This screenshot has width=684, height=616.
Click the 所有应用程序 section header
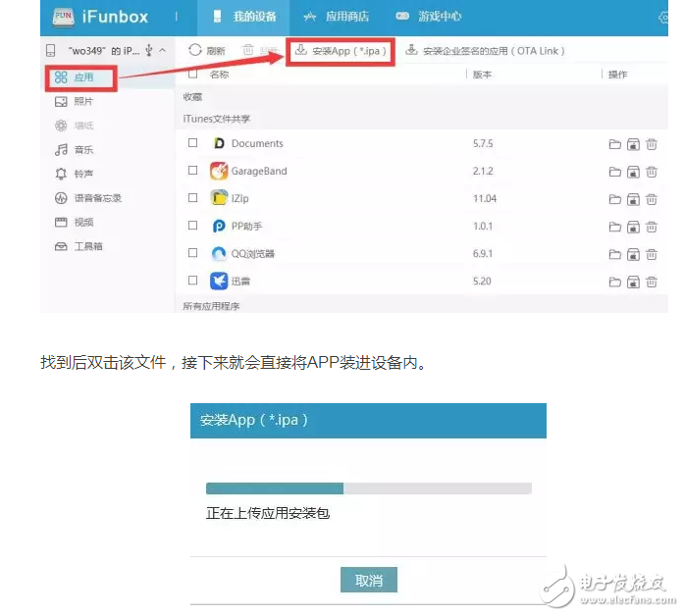(211, 306)
